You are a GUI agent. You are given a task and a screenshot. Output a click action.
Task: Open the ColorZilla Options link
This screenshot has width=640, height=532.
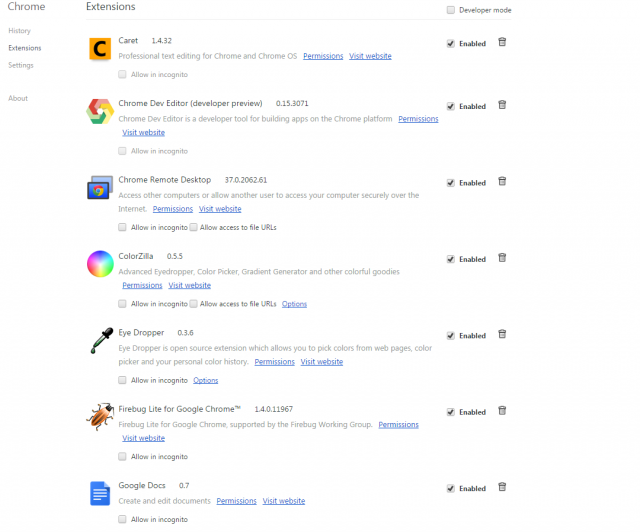pos(294,304)
